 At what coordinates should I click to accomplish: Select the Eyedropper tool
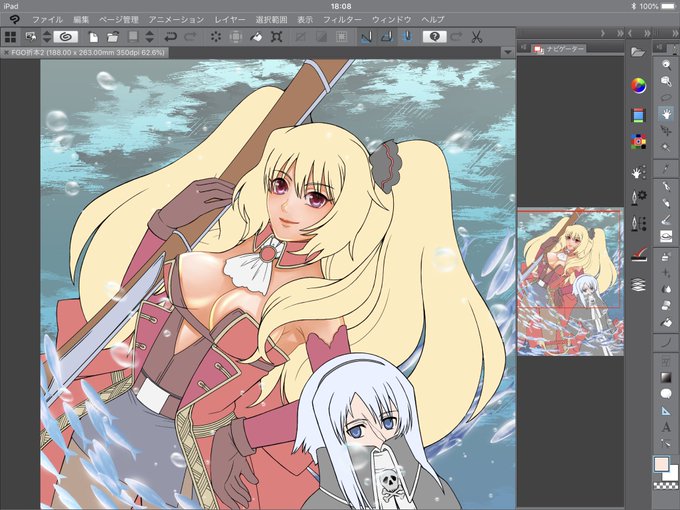tap(666, 169)
